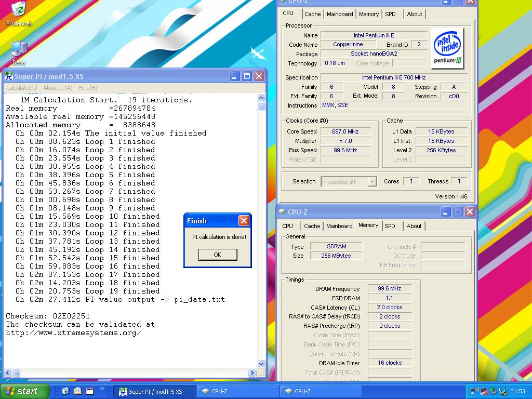
Task: Select the Mainboard tab in upper CPU-Z
Action: pos(340,14)
